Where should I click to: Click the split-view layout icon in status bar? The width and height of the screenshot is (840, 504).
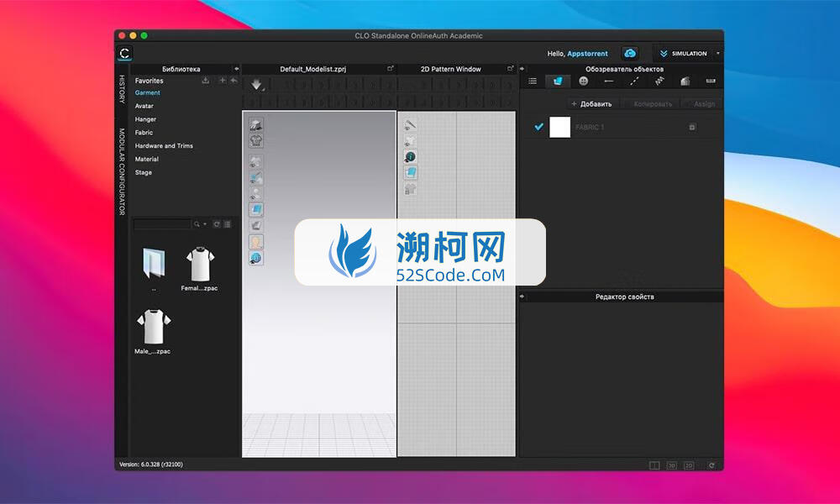click(654, 465)
